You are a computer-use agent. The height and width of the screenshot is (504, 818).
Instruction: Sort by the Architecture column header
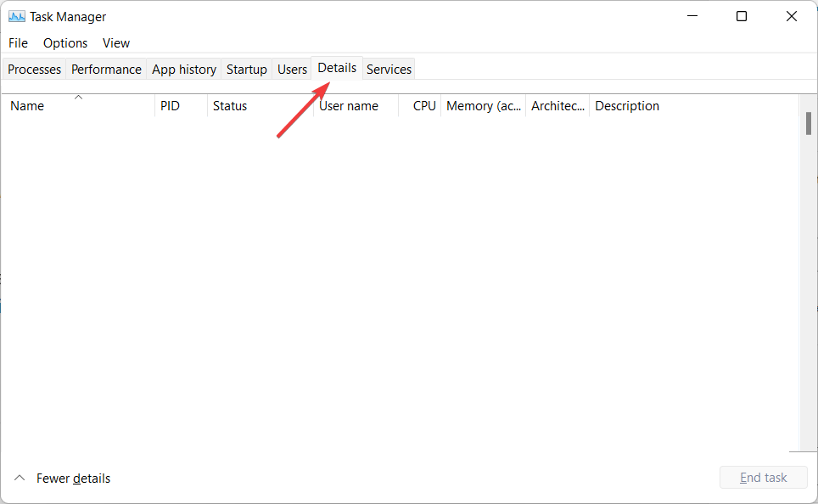click(557, 106)
